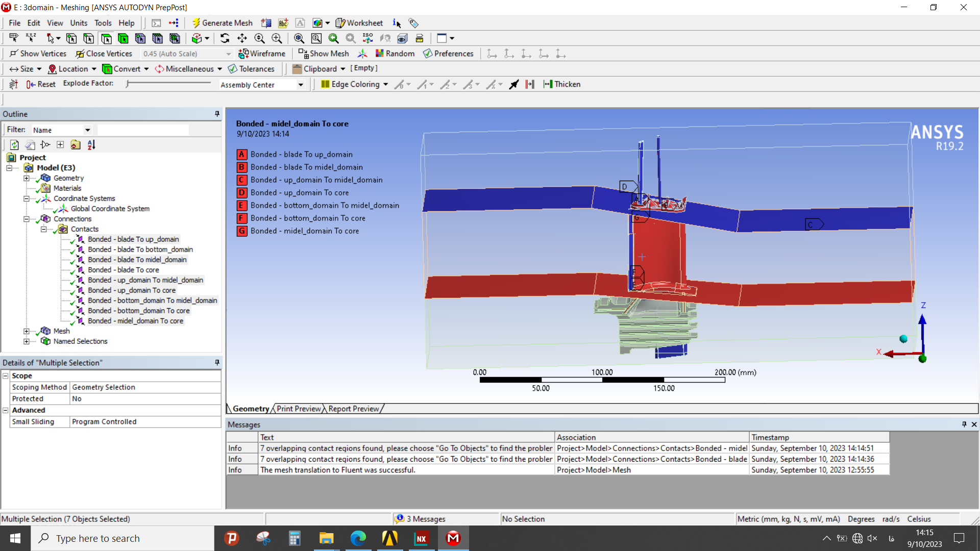
Task: Click the Label tool hand icon
Action: pyautogui.click(x=14, y=38)
